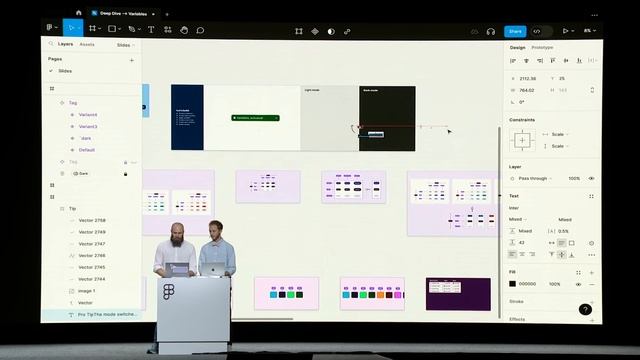Open the zoom level dropdown
Image resolution: width=640 pixels, height=360 pixels.
pyautogui.click(x=590, y=31)
